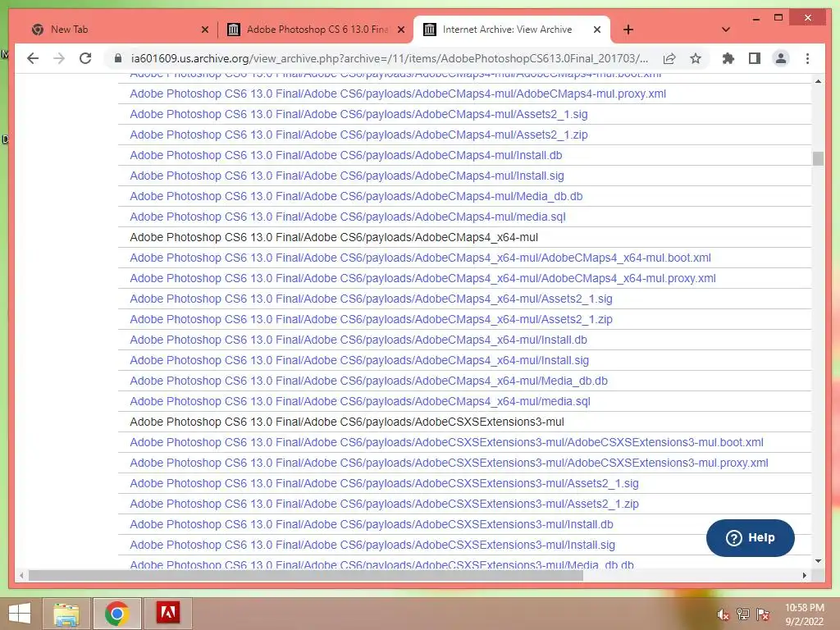Bookmark this page with the star icon
Viewport: 840px width, 630px height.
[x=696, y=58]
